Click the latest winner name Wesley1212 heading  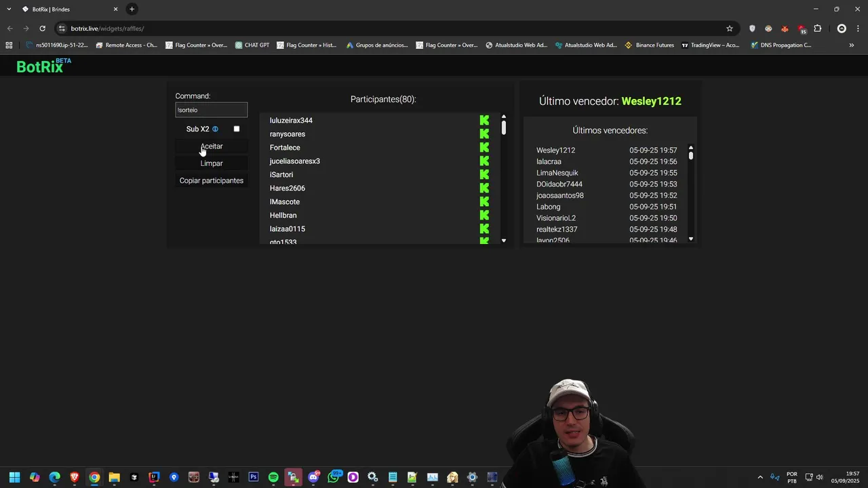652,101
